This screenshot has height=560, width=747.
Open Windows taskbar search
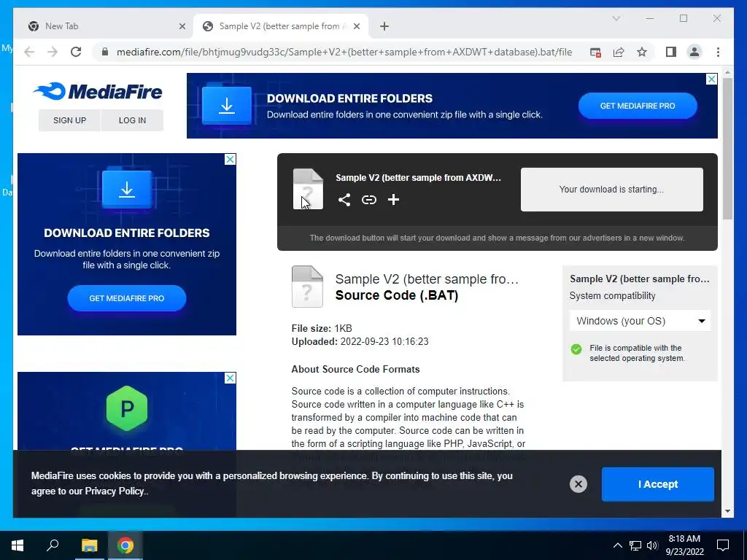(x=53, y=545)
